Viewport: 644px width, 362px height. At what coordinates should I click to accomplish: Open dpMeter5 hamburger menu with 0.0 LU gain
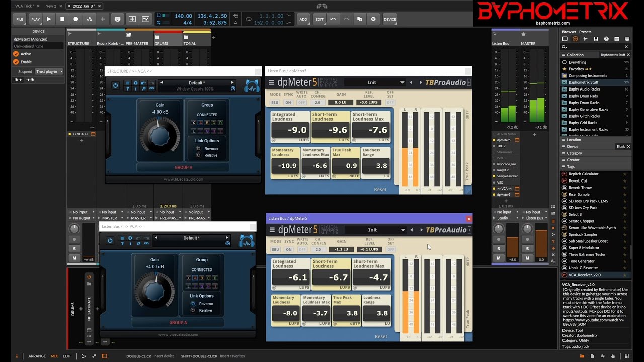[272, 82]
